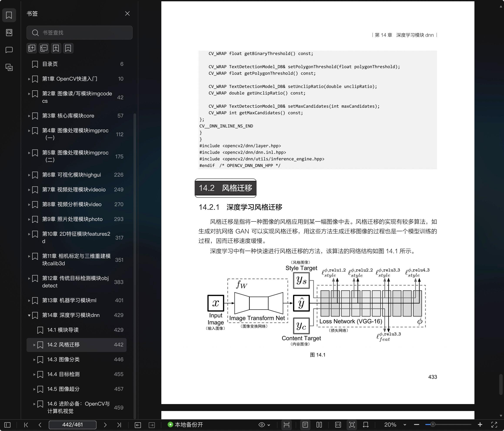Toggle the sidebar panel button

pos(8,425)
